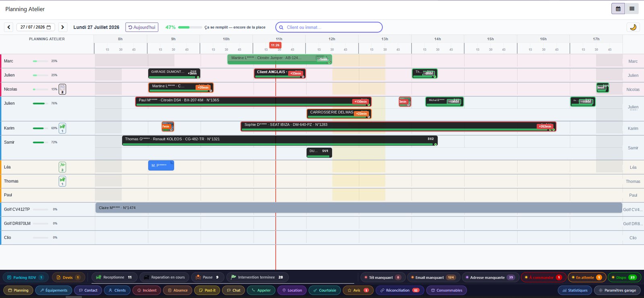
Task: Report an Incident from the bottom bar
Action: [147, 290]
